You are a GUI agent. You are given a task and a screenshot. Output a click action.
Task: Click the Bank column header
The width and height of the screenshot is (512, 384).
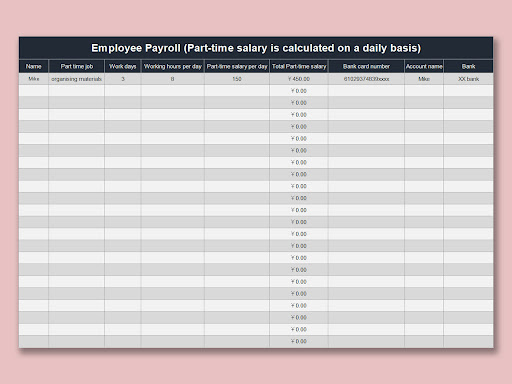point(468,66)
